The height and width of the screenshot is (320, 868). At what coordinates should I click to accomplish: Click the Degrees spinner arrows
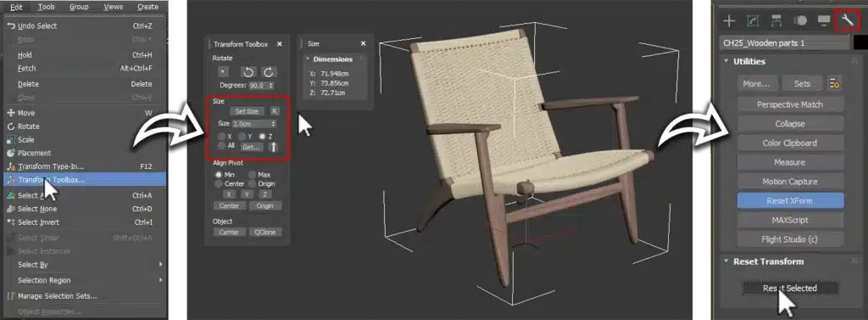coord(270,86)
